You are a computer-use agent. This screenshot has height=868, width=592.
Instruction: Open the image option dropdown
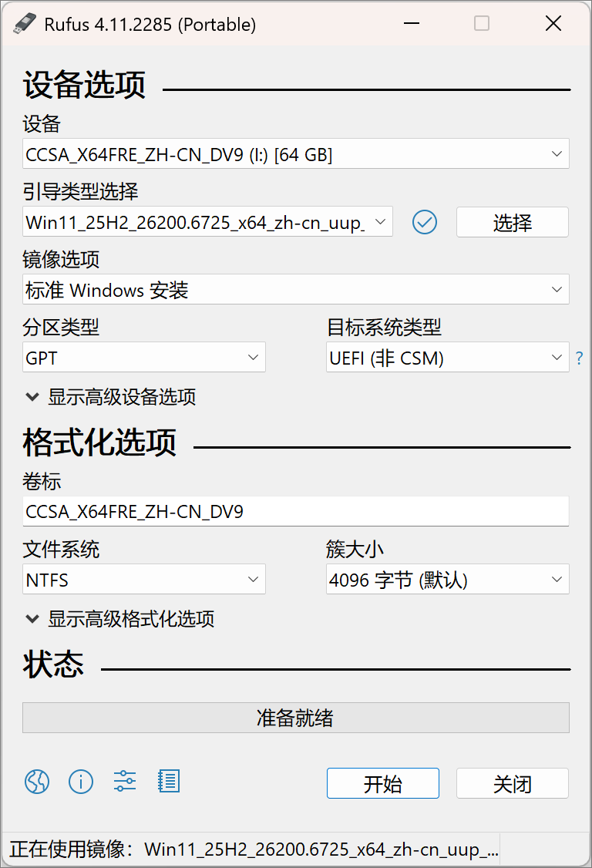pyautogui.click(x=295, y=290)
